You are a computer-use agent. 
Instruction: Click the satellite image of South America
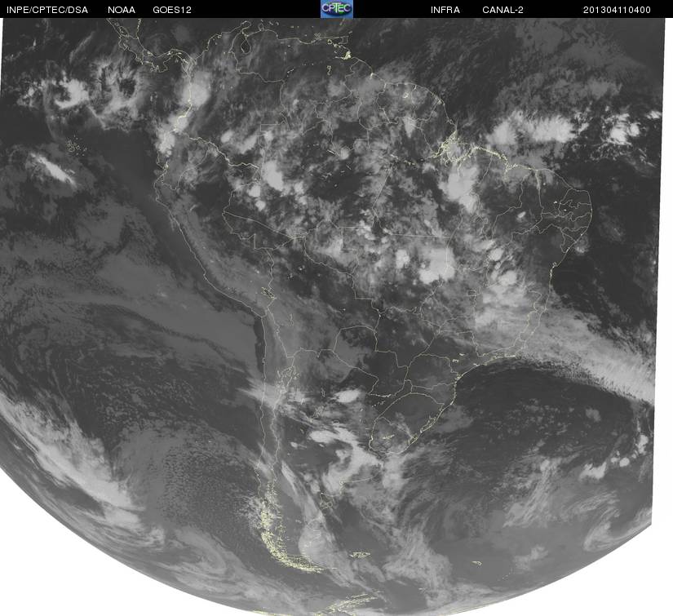(333, 317)
